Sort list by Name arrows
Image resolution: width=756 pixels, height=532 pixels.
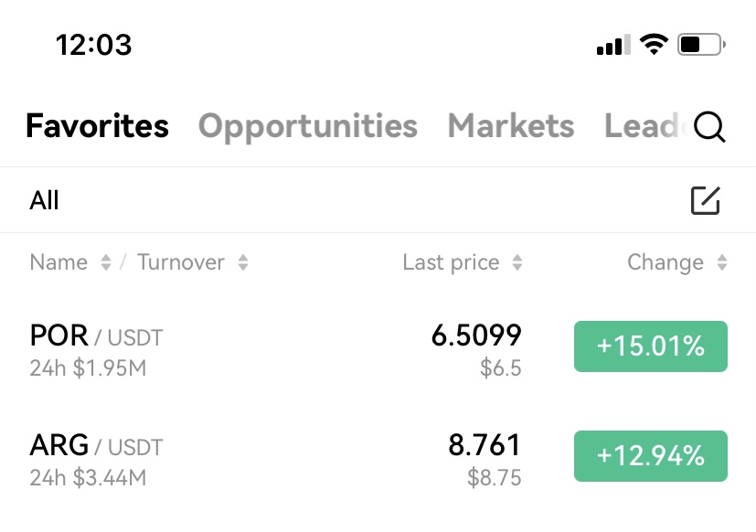pos(106,263)
